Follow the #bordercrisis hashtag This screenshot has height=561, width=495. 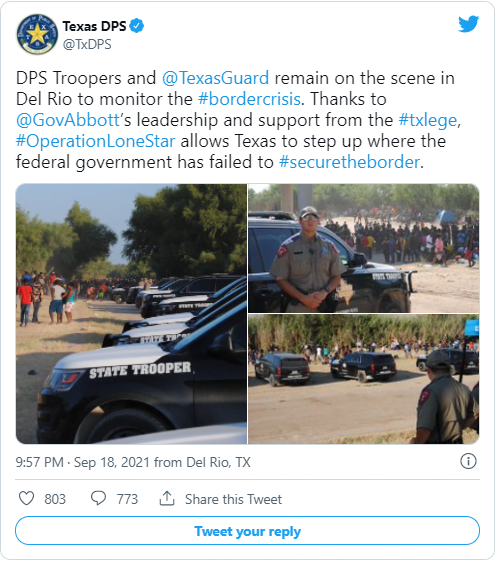249,99
